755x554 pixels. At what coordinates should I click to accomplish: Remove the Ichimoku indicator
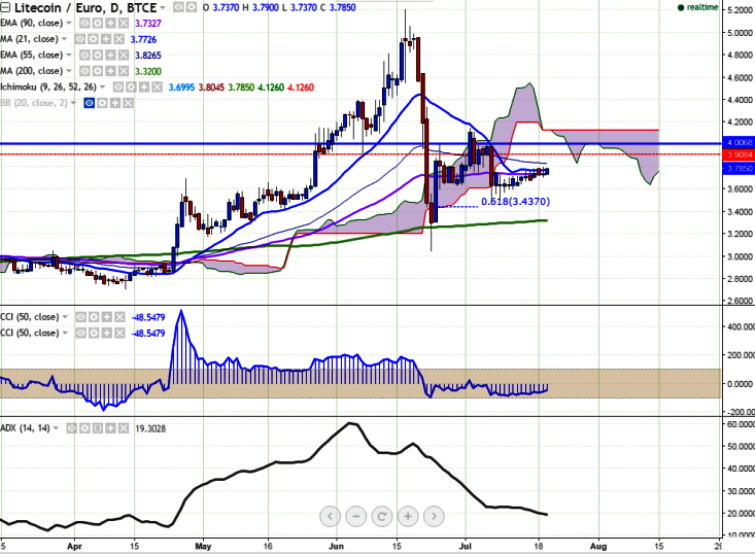point(157,87)
